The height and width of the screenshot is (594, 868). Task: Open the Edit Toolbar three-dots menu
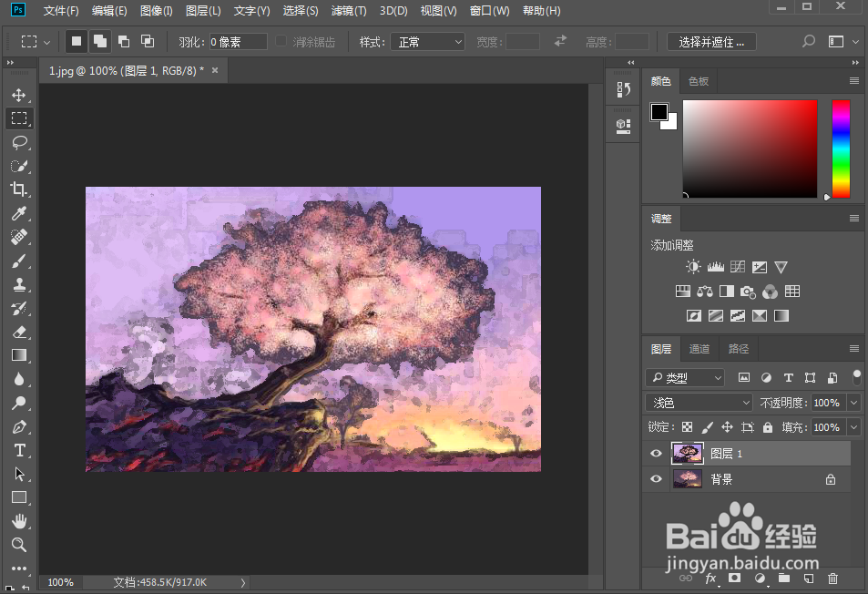click(x=19, y=568)
